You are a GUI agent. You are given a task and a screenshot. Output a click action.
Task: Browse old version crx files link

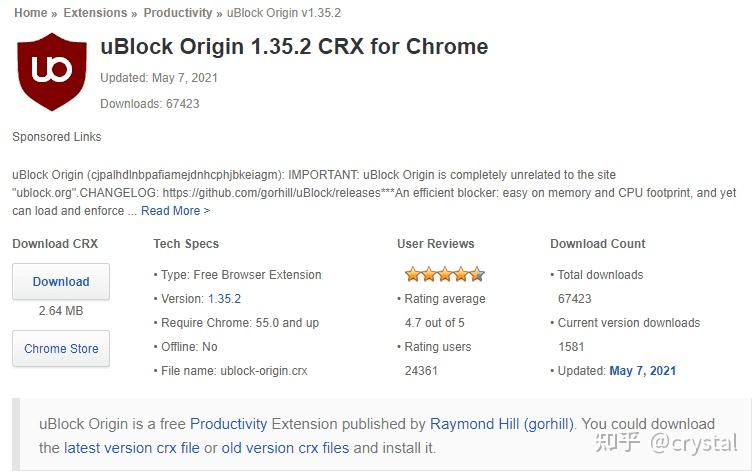(285, 448)
